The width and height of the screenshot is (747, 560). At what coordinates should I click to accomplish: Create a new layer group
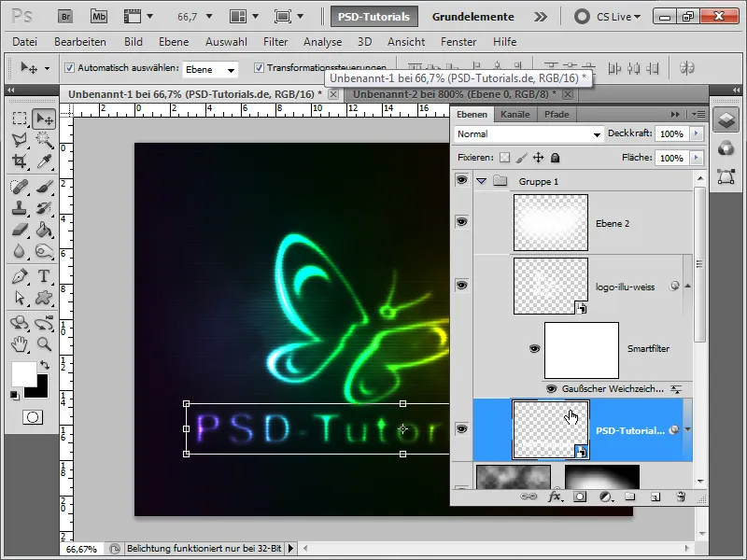[x=629, y=497]
